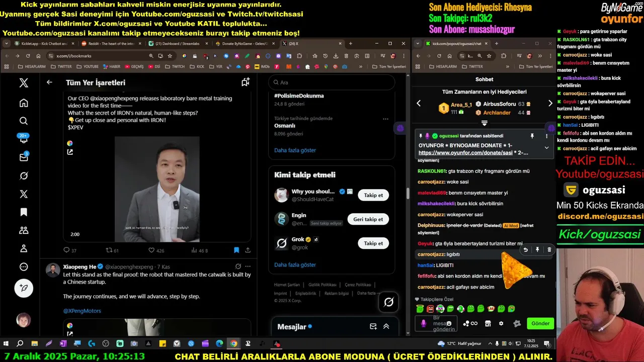The height and width of the screenshot is (362, 644).
Task: Open @XPengMotors mention link
Action: tap(82, 311)
